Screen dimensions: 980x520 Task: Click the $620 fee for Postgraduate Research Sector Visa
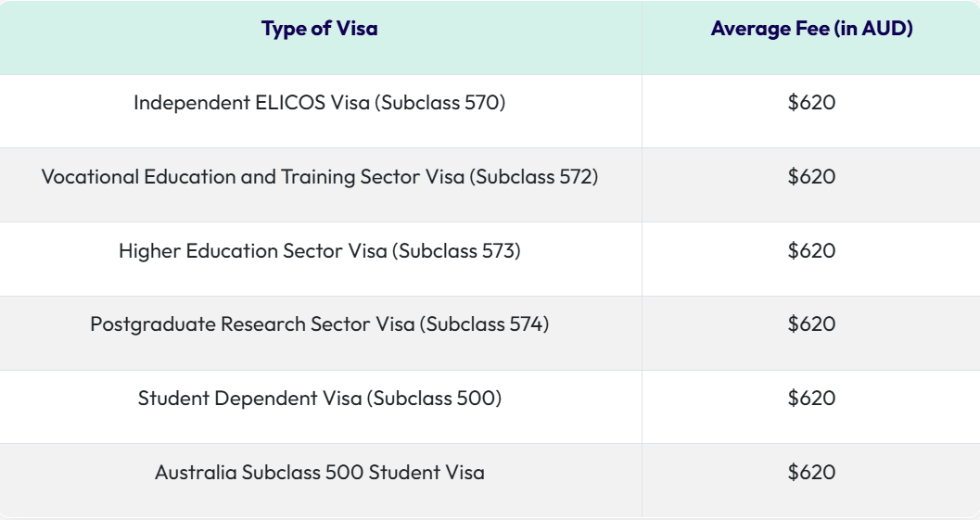pos(811,324)
